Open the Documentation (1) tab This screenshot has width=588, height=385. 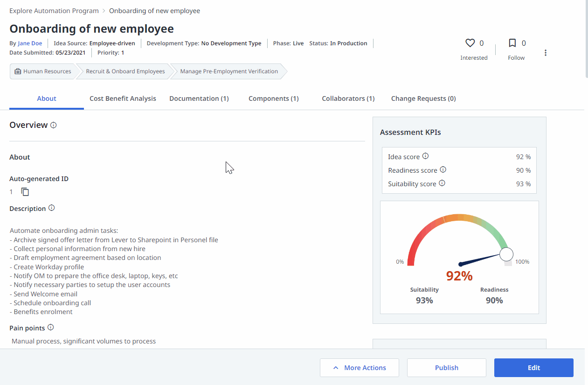pyautogui.click(x=199, y=98)
